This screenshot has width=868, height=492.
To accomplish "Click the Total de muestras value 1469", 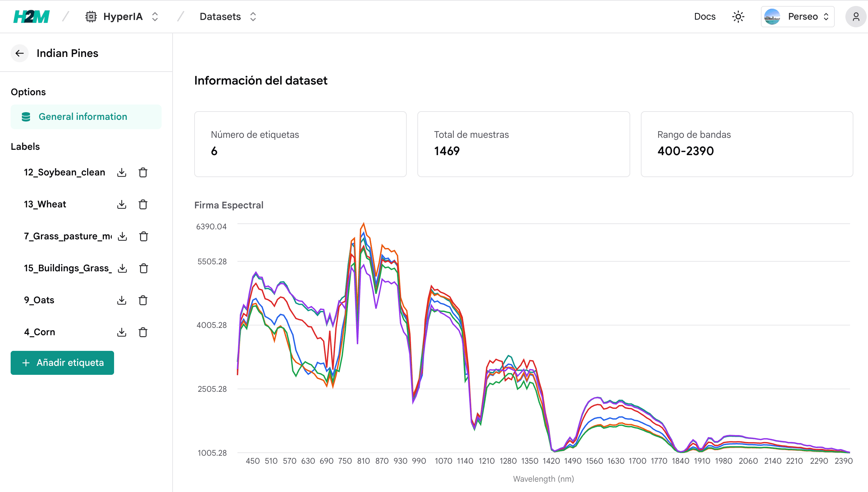I will [447, 151].
